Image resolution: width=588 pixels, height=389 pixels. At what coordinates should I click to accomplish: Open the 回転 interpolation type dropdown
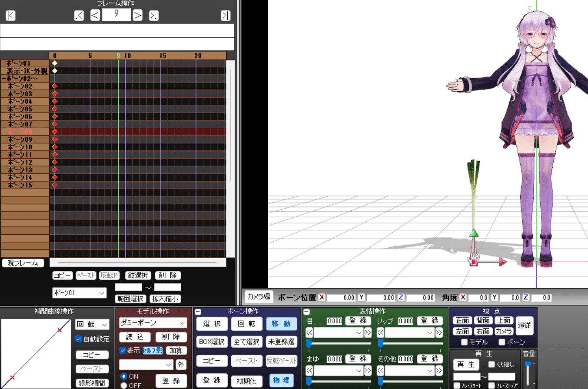click(x=92, y=325)
